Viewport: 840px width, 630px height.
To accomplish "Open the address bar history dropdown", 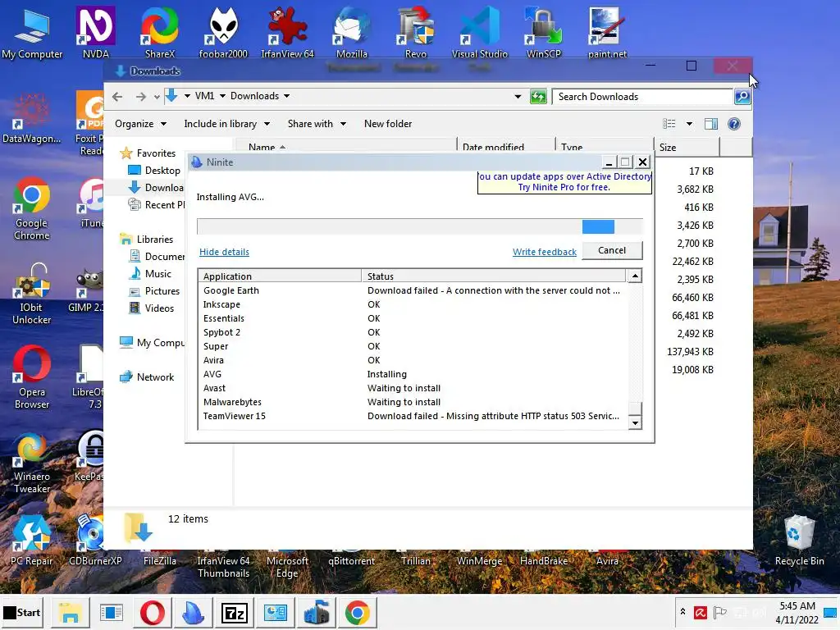I will pos(518,97).
